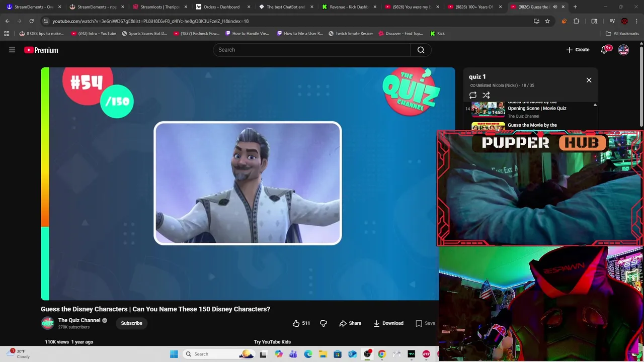Screen dimensions: 644x362
Task: Open Twitch Emote Resizer bookmark
Action: [351, 34]
